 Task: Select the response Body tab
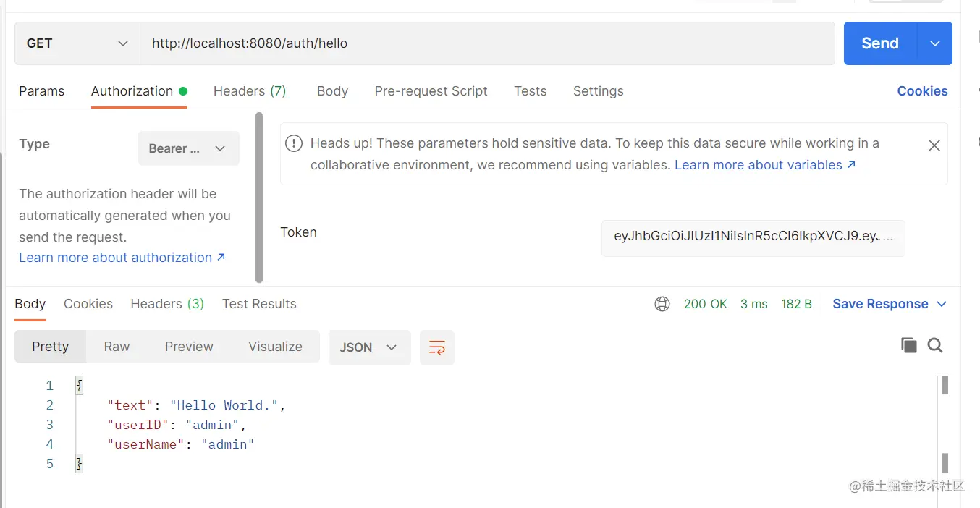click(30, 304)
